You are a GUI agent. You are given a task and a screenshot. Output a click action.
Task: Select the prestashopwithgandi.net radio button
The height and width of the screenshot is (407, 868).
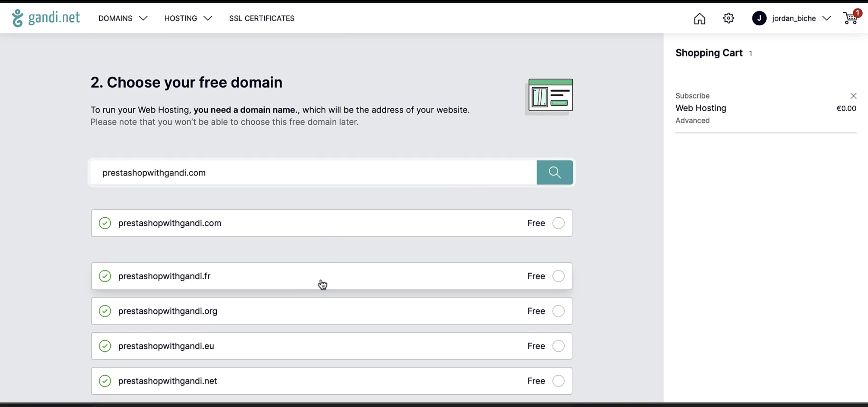tap(558, 381)
